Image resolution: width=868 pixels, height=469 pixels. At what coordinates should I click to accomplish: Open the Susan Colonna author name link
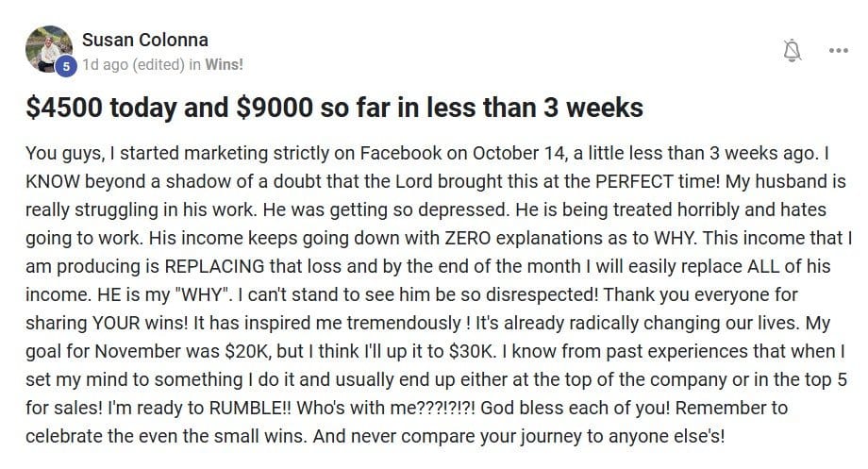(x=145, y=40)
